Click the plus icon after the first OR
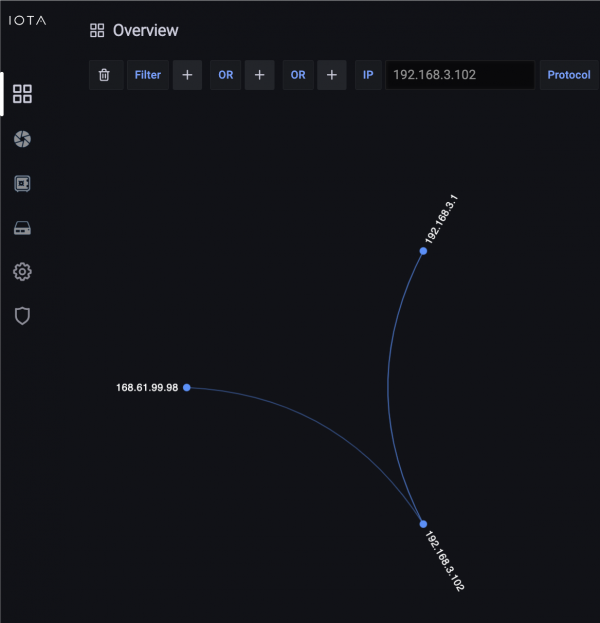Viewport: 600px width, 623px height. coord(259,75)
